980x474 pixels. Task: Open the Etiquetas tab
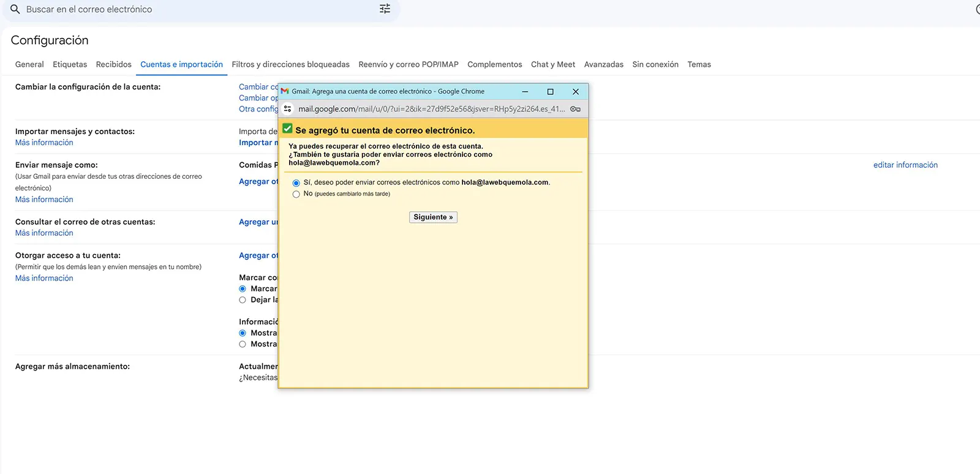click(x=70, y=64)
